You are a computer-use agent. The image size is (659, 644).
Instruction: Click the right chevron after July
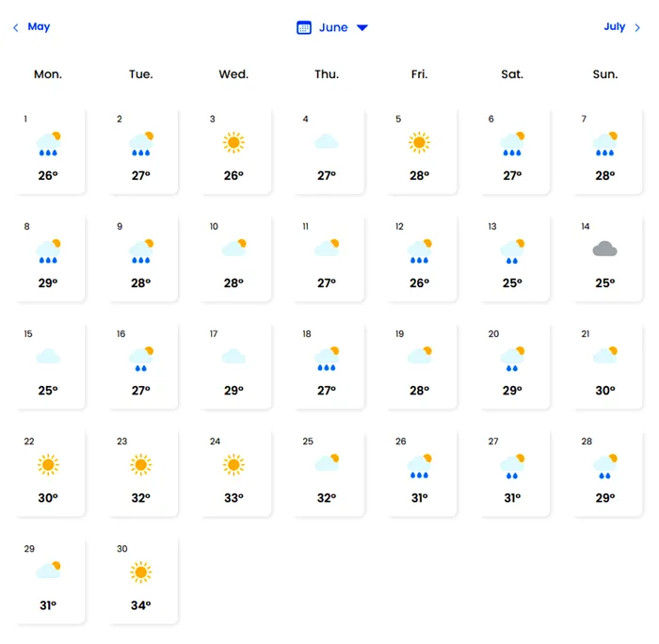(637, 27)
